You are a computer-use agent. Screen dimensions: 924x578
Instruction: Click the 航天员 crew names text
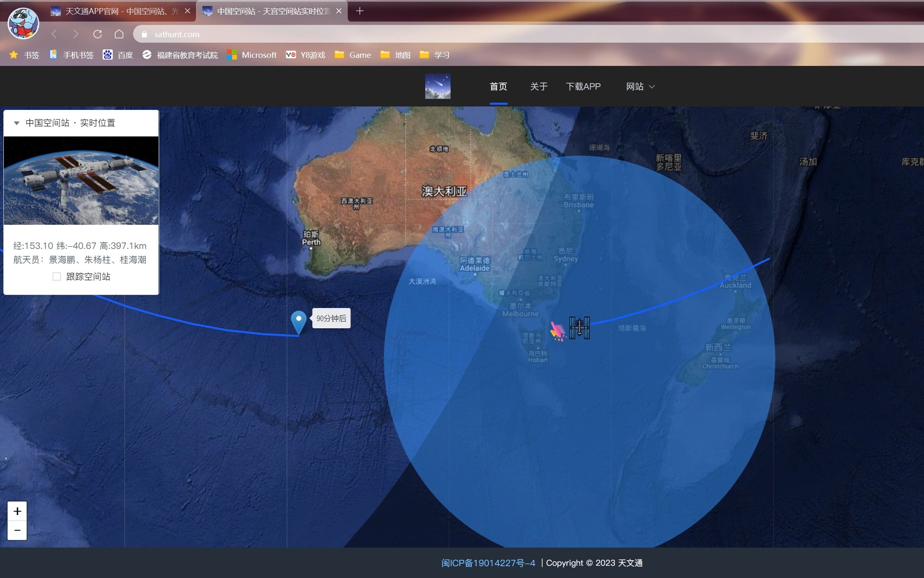pos(80,260)
